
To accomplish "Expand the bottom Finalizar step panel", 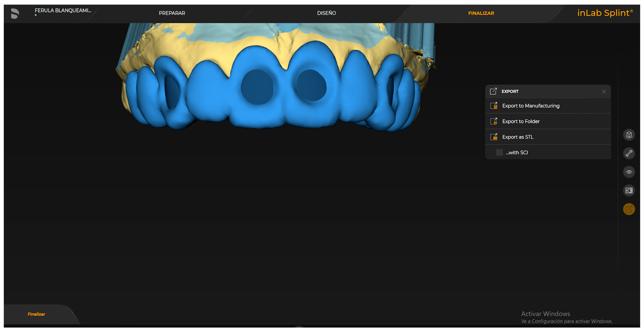I will tap(36, 314).
